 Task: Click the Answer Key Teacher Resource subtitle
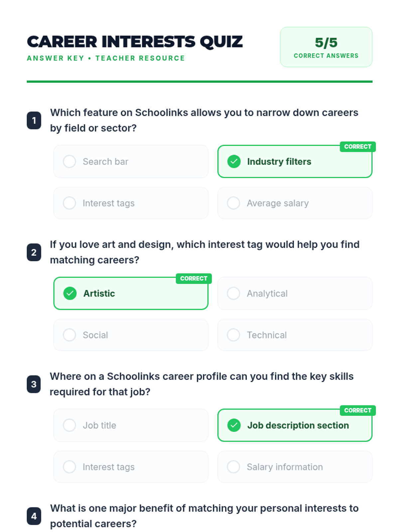tap(106, 58)
